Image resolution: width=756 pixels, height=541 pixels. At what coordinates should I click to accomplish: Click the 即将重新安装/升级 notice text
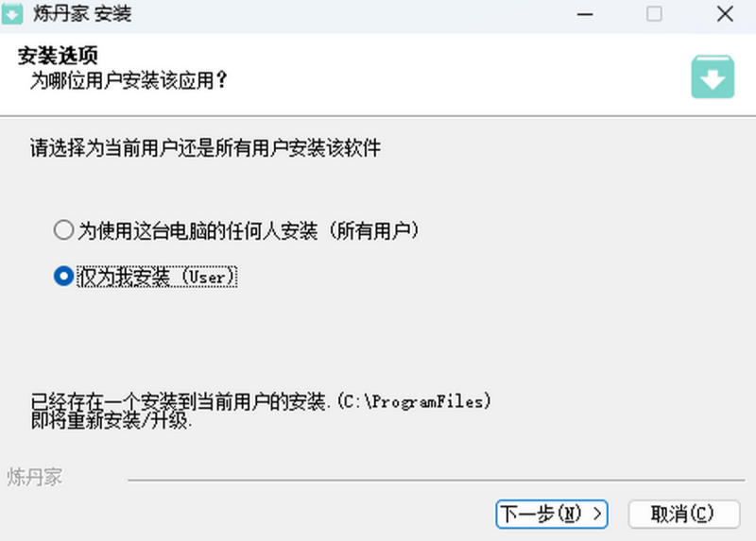point(112,420)
